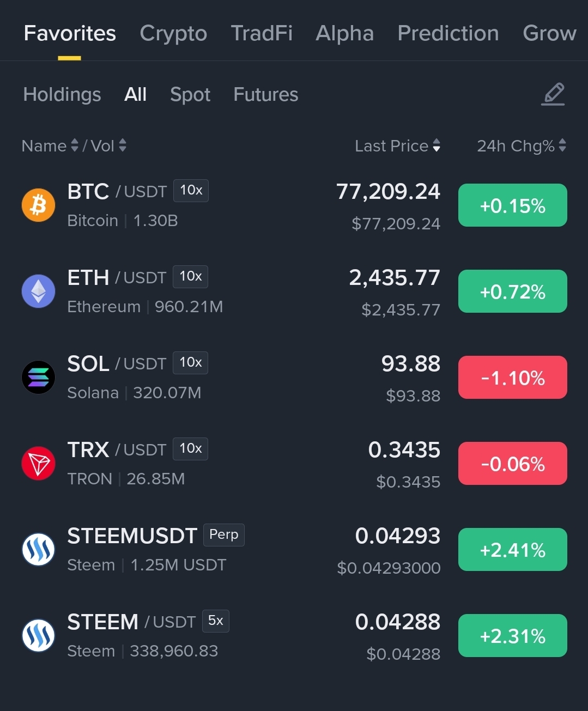Sort by 24h Chg% column
588x711 pixels.
coord(522,145)
